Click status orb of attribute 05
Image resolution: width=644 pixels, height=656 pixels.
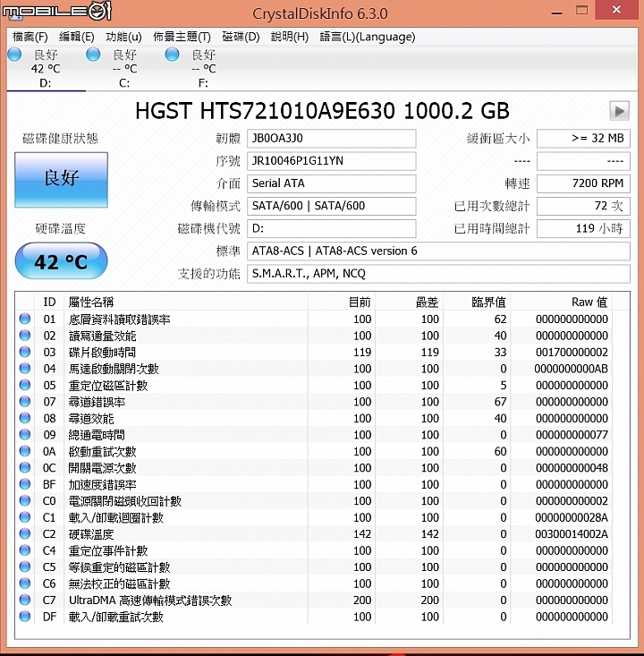point(25,385)
